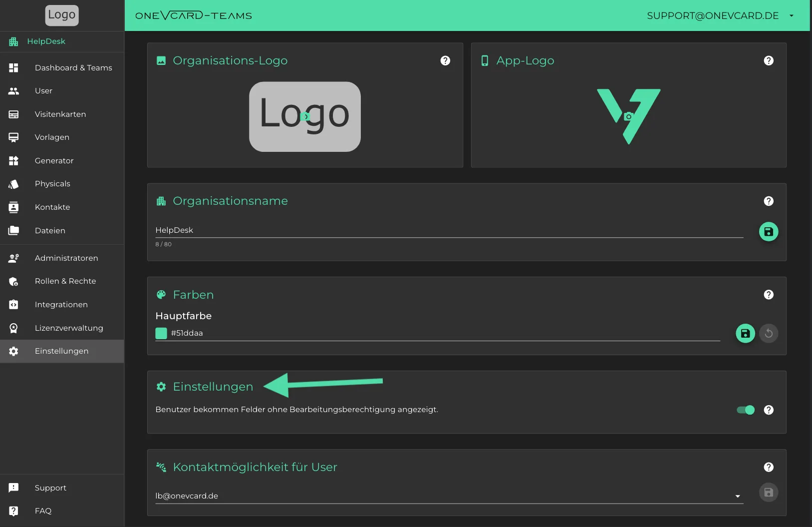Click the Lizenzverwaltung badge icon

[13, 328]
